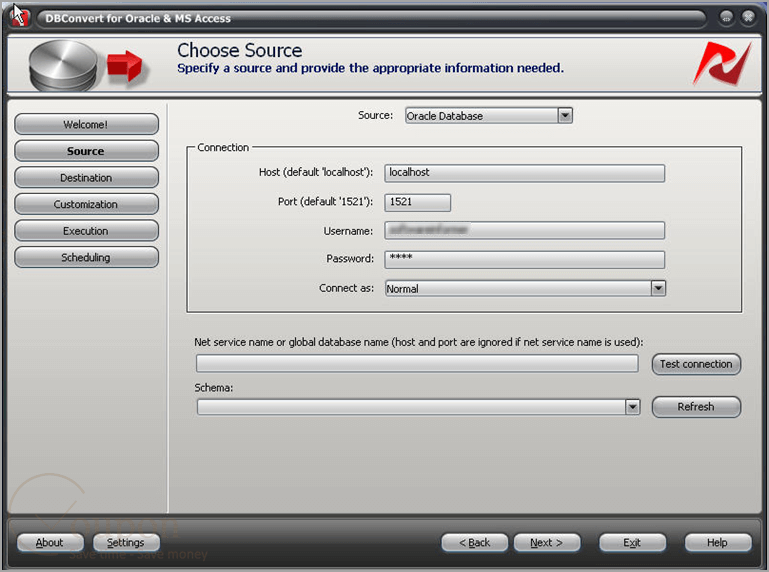Click the Schema: label
This screenshot has width=769, height=572.
pyautogui.click(x=214, y=388)
